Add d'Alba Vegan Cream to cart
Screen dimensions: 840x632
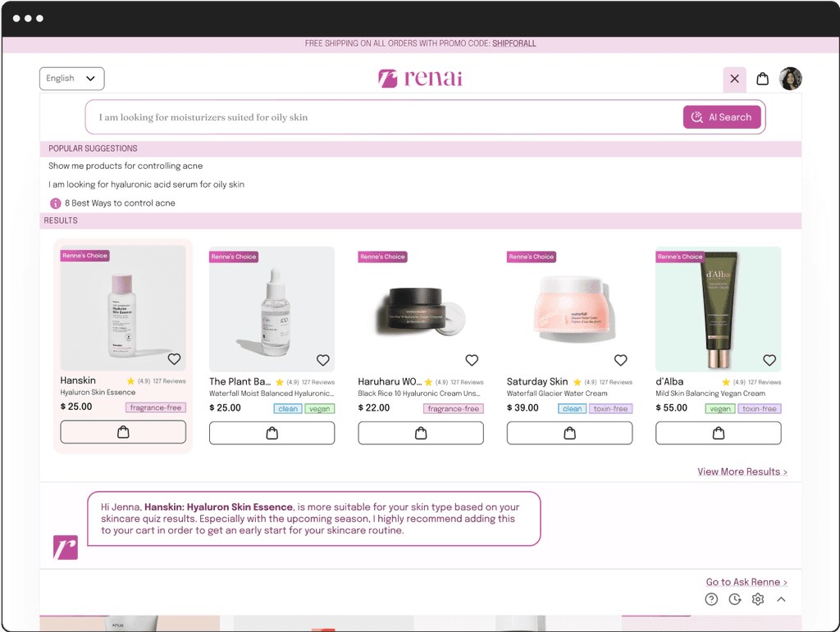click(719, 433)
